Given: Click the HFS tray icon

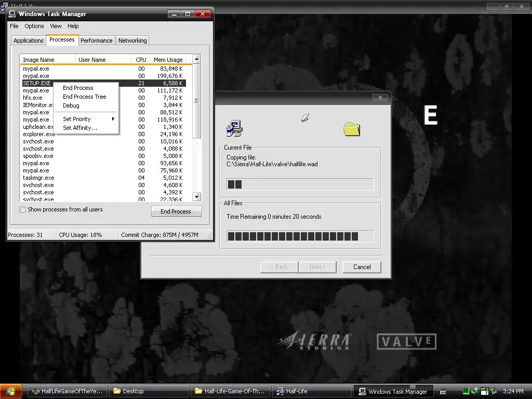Looking at the screenshot, I should (x=485, y=391).
